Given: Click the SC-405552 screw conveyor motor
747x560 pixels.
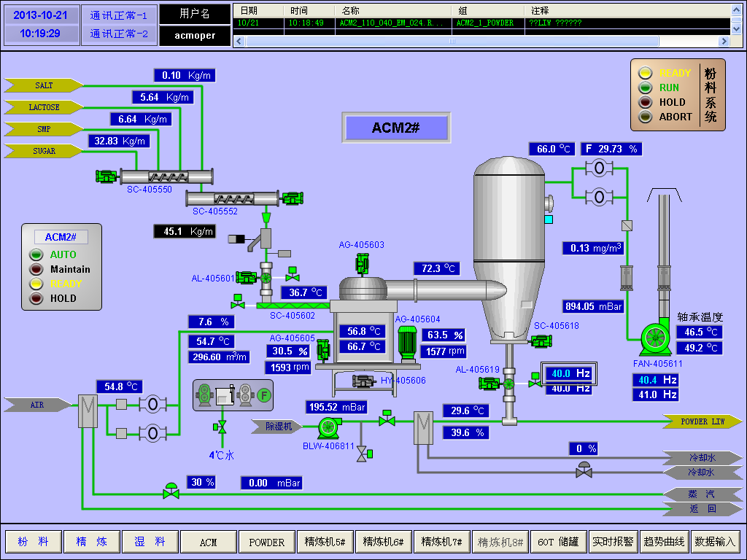Looking at the screenshot, I should tap(293, 198).
